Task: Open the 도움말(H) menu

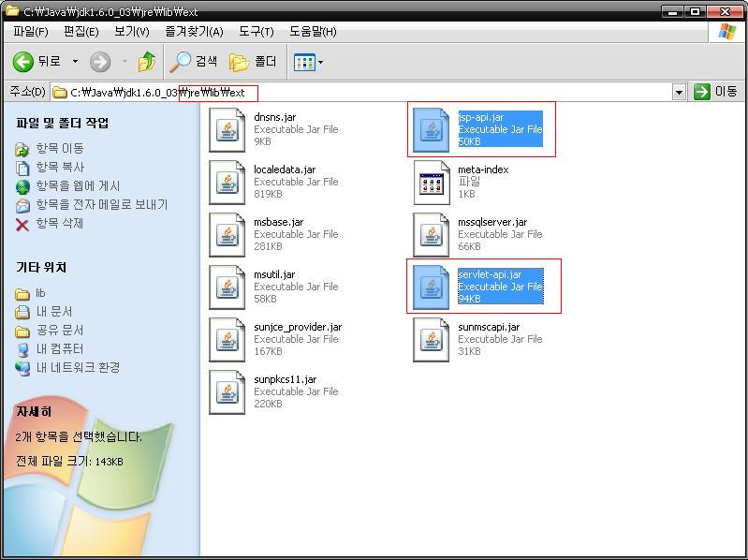Action: point(313,32)
